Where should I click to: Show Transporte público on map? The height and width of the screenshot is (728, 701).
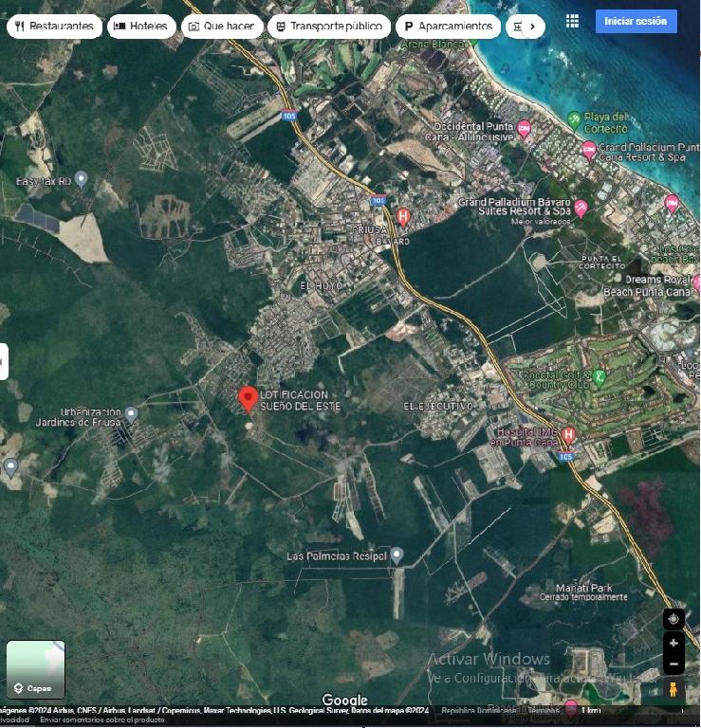click(x=329, y=26)
